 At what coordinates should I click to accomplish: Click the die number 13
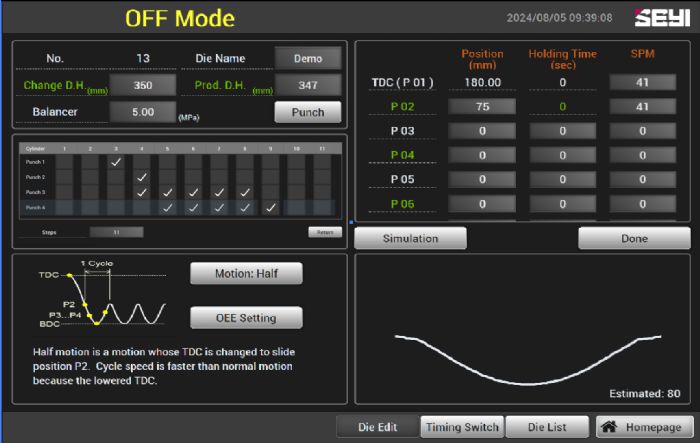(143, 59)
